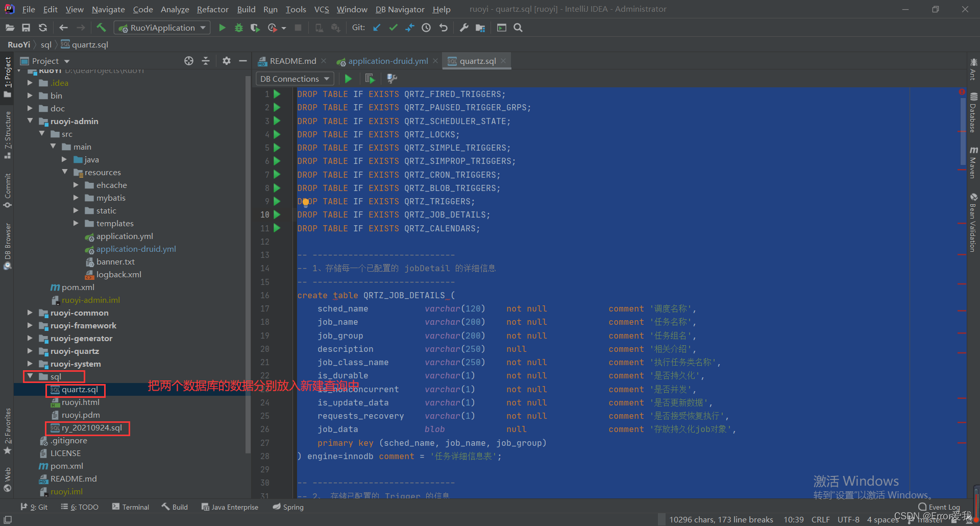980x526 pixels.
Task: Open Terminal tool window button
Action: [x=131, y=507]
